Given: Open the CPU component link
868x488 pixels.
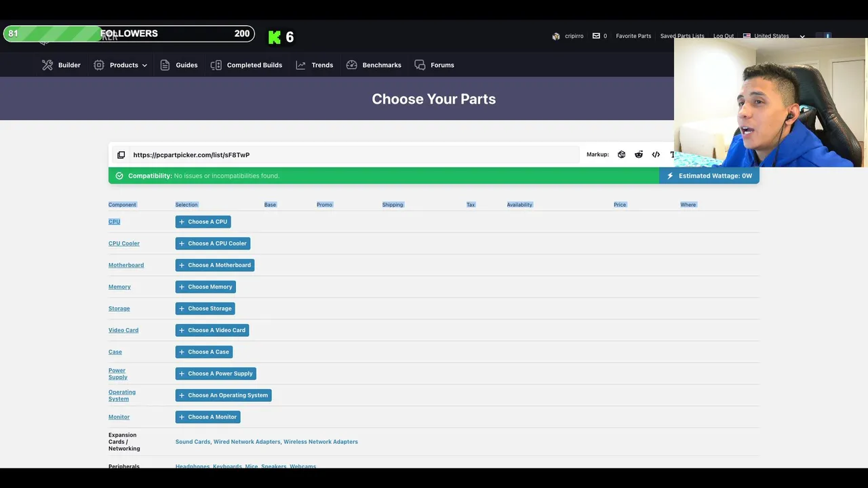Looking at the screenshot, I should (114, 222).
